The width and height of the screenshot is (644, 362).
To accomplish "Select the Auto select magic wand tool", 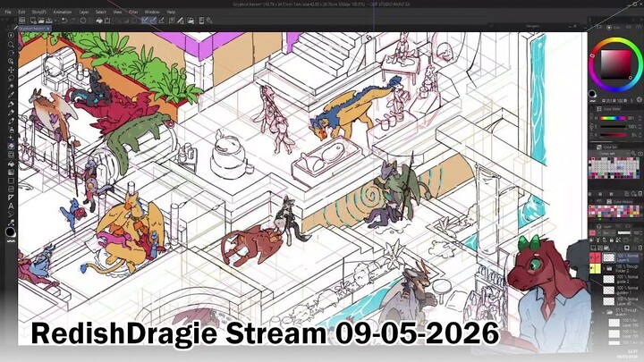I will pos(11,87).
